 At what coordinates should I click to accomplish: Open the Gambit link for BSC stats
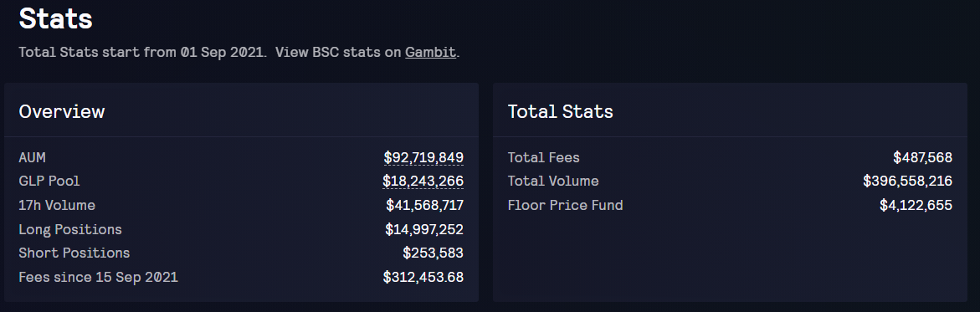(x=431, y=52)
